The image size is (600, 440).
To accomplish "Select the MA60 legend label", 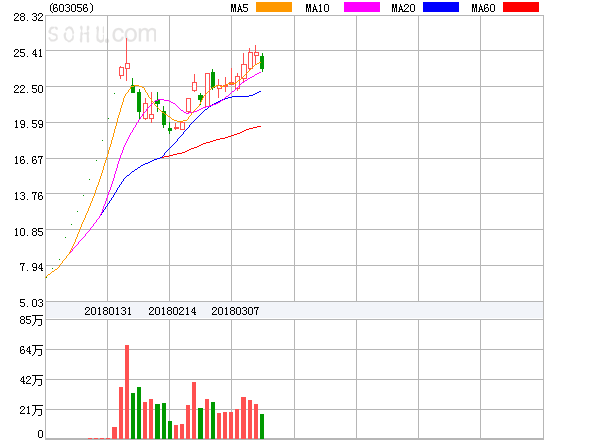I will click(483, 8).
